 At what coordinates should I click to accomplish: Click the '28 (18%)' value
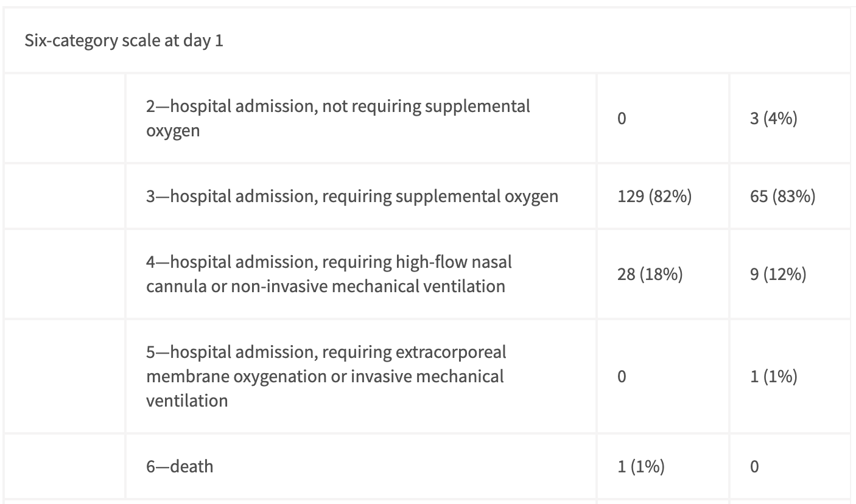[x=650, y=274]
